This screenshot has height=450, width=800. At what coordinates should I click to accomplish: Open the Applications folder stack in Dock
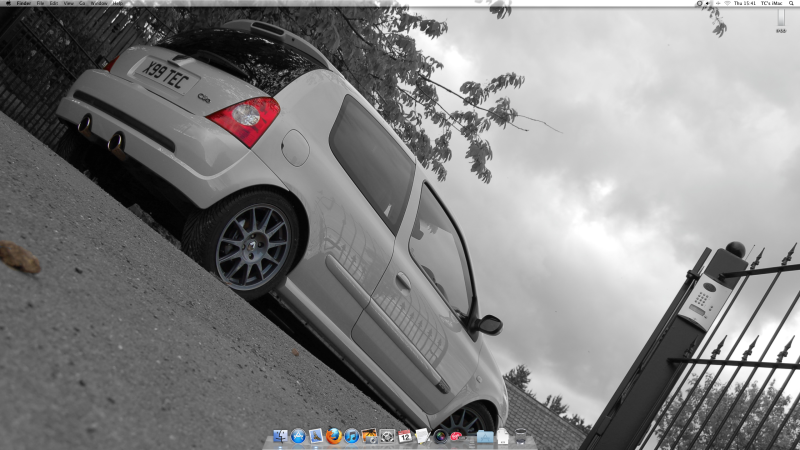pyautogui.click(x=485, y=436)
